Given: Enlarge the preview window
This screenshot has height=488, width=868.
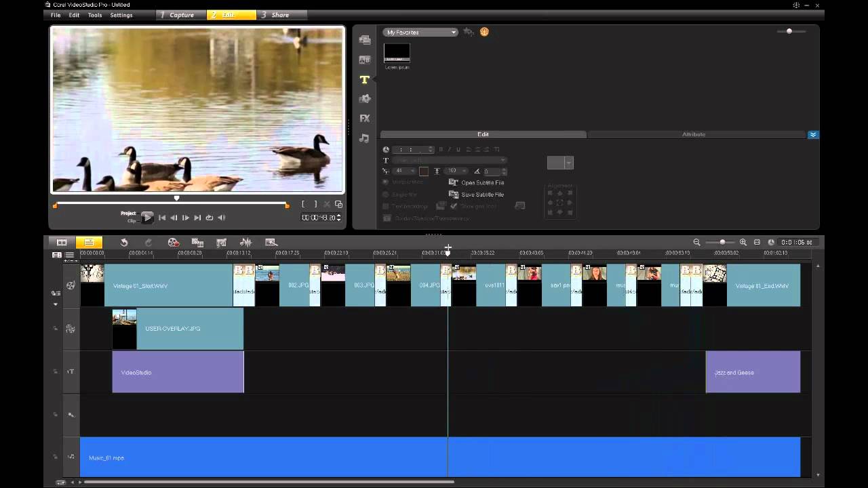Looking at the screenshot, I should [338, 204].
